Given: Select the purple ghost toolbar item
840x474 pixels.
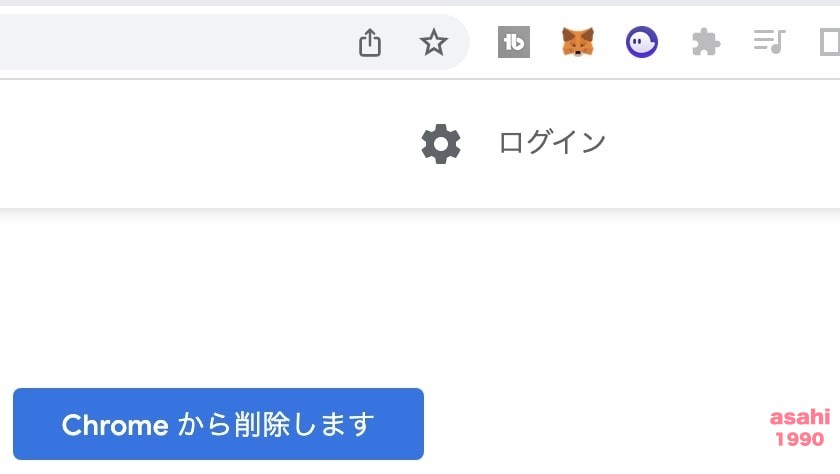Looking at the screenshot, I should click(x=642, y=42).
